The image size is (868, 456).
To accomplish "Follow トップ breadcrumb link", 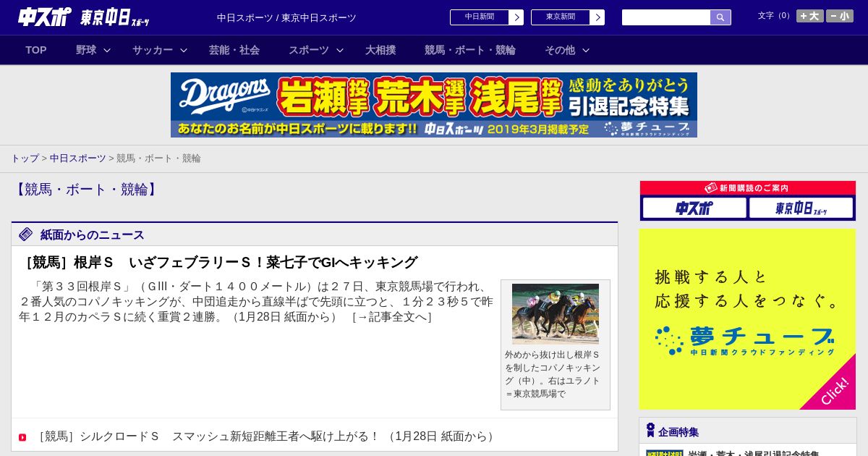I will [x=25, y=158].
